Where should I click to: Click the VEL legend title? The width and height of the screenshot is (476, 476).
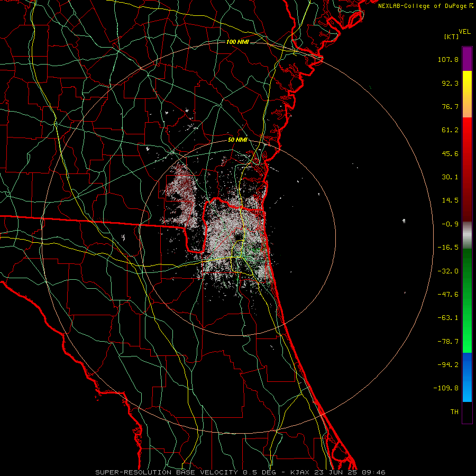[x=464, y=32]
